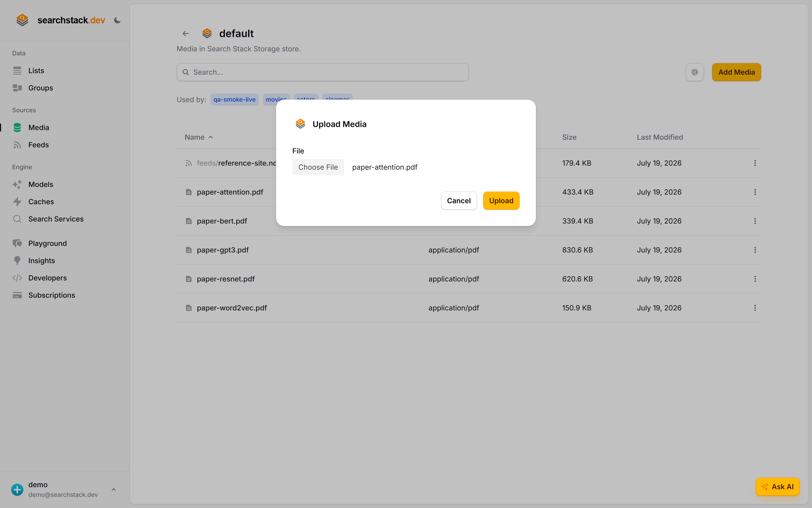Screen dimensions: 812x508
Task: View Insights in the sidebar
Action: (42, 261)
